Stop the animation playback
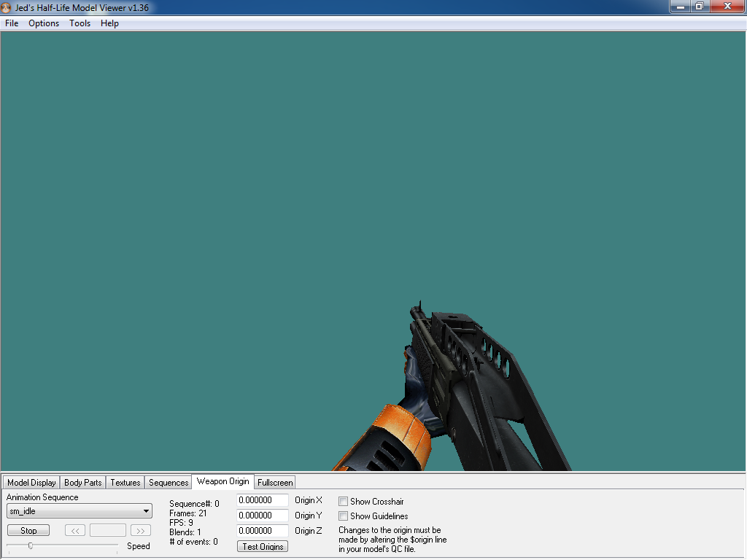Viewport: 747px width, 560px height. (28, 531)
